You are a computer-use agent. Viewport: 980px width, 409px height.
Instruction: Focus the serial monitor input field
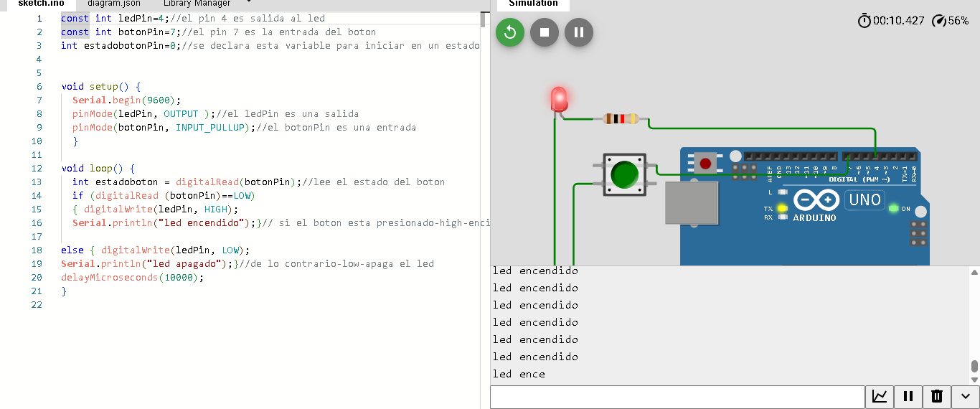tap(677, 397)
